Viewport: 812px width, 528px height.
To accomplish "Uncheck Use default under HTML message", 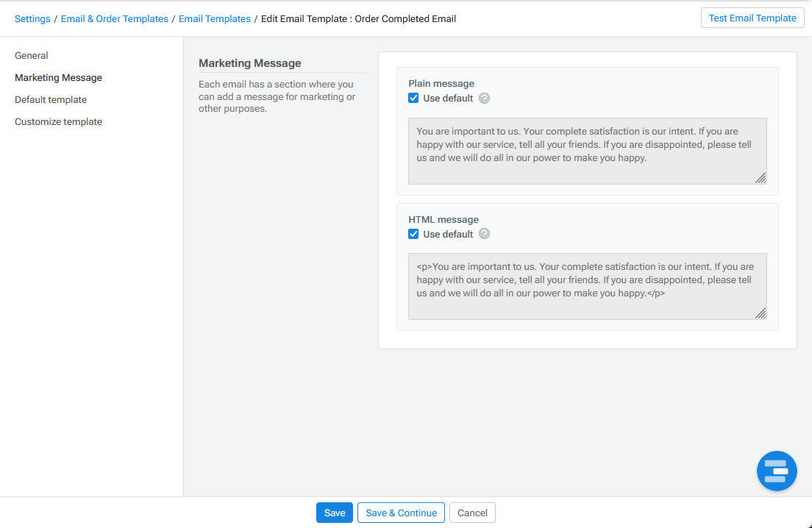I will click(x=413, y=234).
